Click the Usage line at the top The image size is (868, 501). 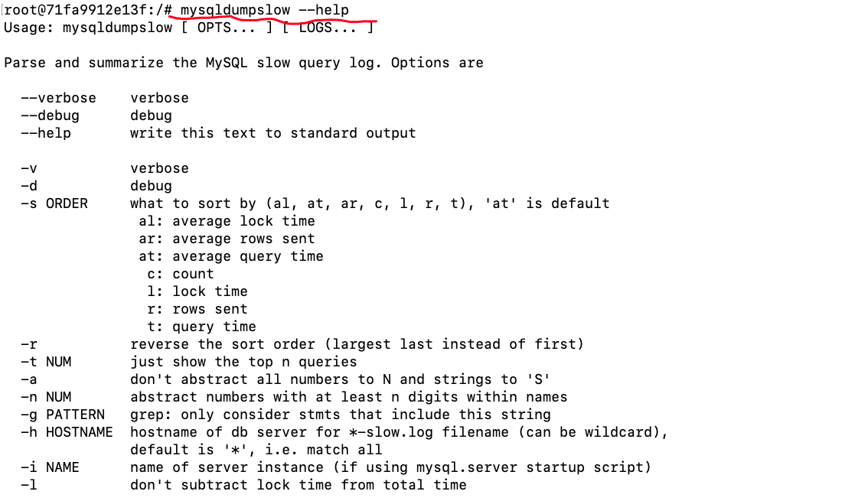pyautogui.click(x=188, y=28)
